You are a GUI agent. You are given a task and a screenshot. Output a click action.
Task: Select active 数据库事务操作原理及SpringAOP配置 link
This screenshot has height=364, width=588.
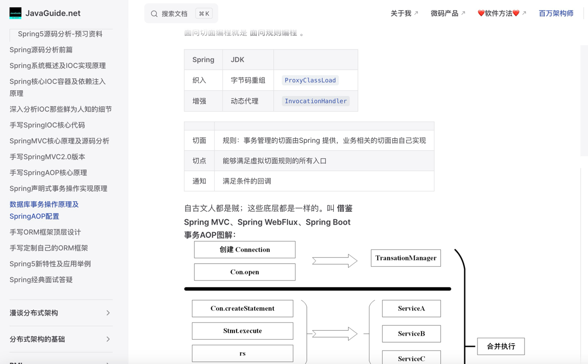click(x=44, y=210)
